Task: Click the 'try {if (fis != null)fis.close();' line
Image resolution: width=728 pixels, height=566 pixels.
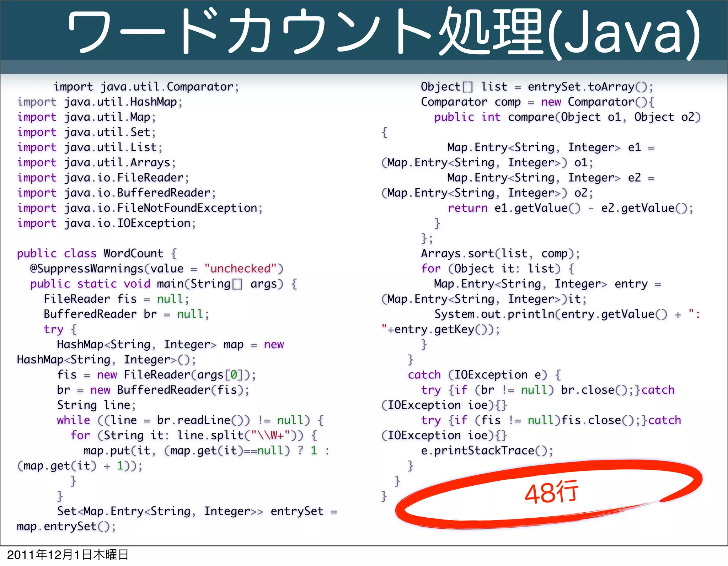Action: click(x=551, y=420)
